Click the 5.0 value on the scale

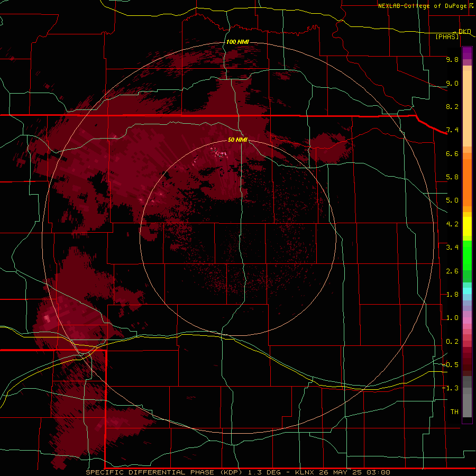coord(452,200)
